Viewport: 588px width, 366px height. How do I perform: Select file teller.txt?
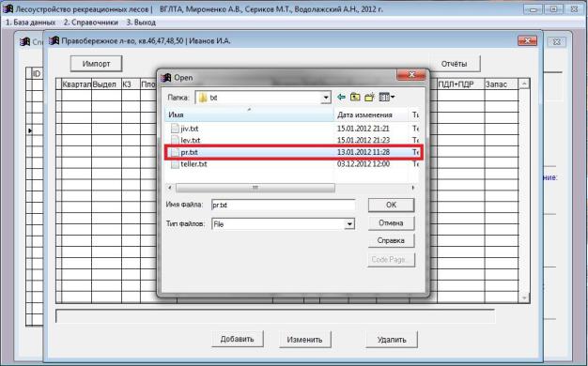[193, 164]
